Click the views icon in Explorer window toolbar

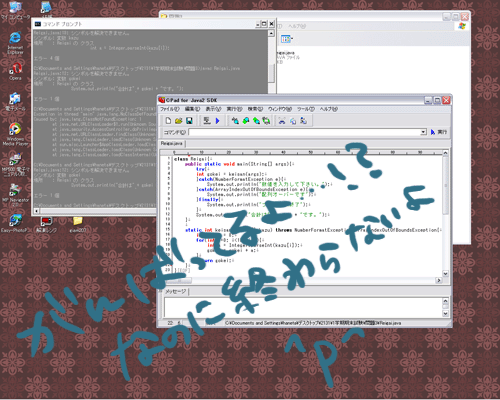(286, 39)
